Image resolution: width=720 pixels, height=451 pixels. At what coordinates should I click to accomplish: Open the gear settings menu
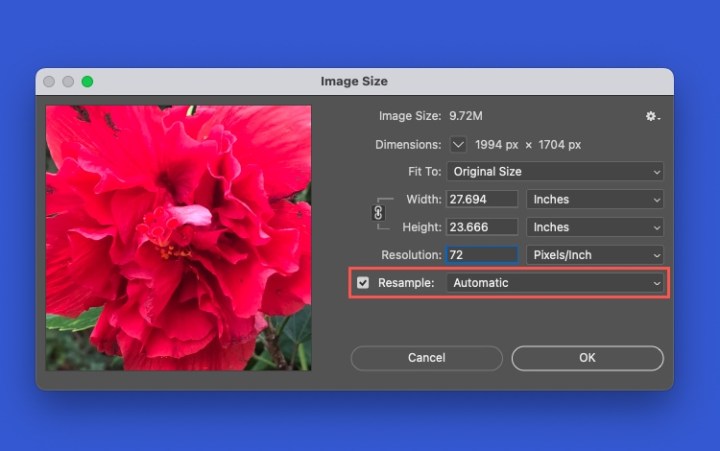(652, 117)
